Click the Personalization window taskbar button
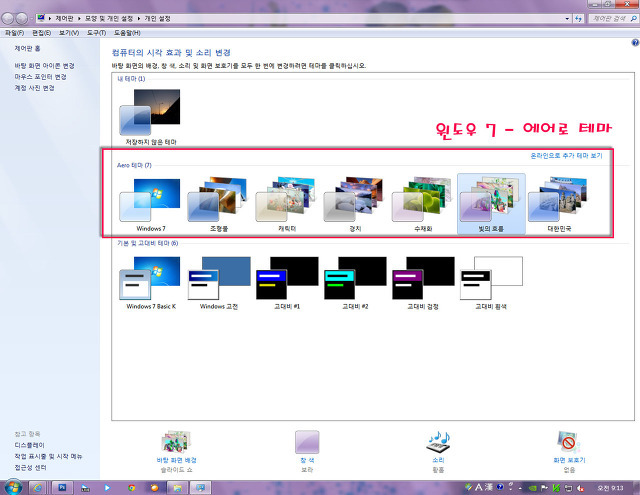The image size is (640, 495). coord(200,488)
